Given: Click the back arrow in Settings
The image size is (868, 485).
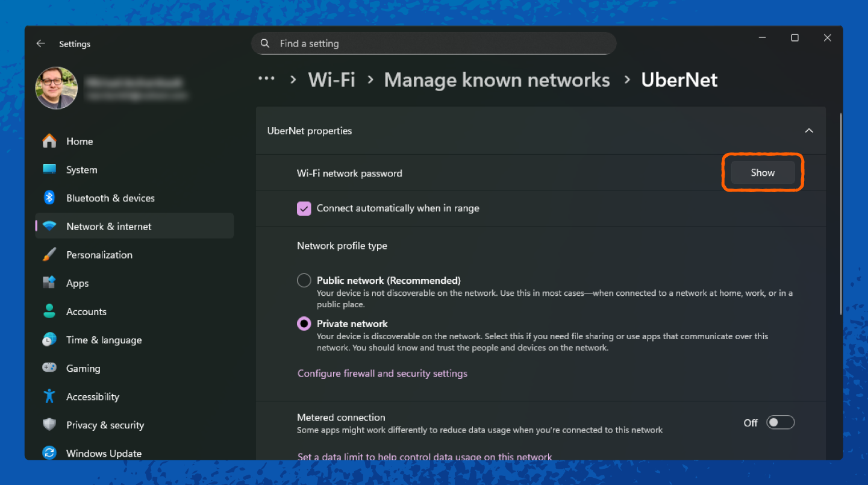Looking at the screenshot, I should coord(40,43).
